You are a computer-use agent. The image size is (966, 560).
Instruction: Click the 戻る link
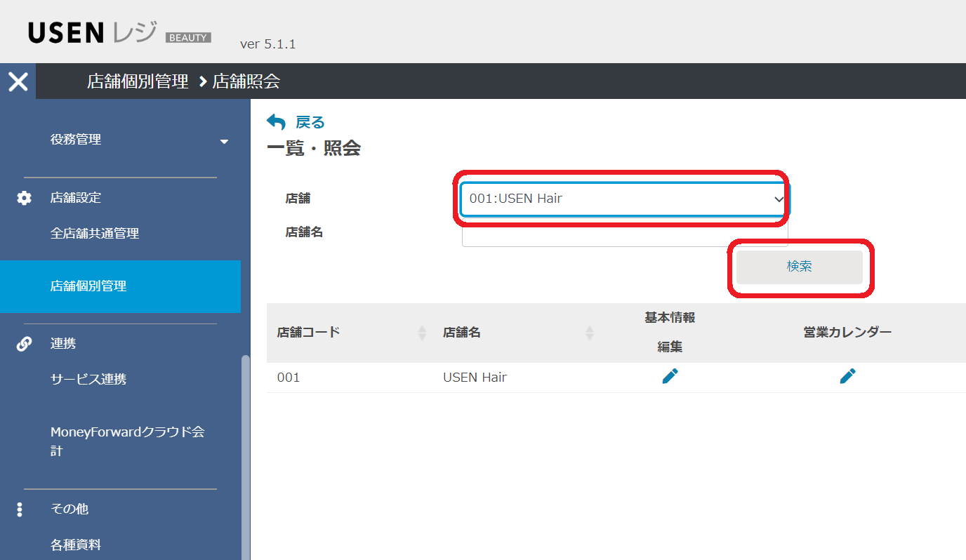[310, 123]
